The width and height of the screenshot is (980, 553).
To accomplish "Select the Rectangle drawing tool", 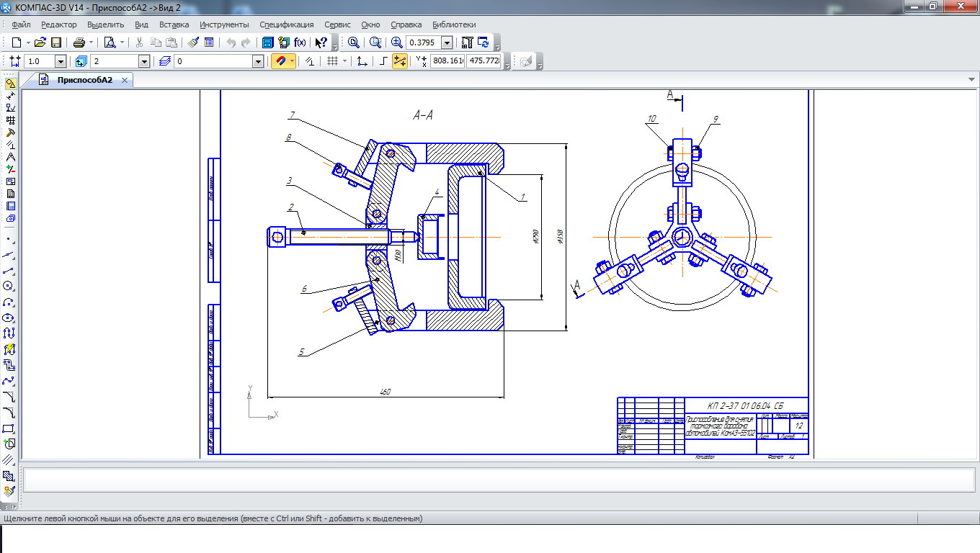I will [x=9, y=428].
